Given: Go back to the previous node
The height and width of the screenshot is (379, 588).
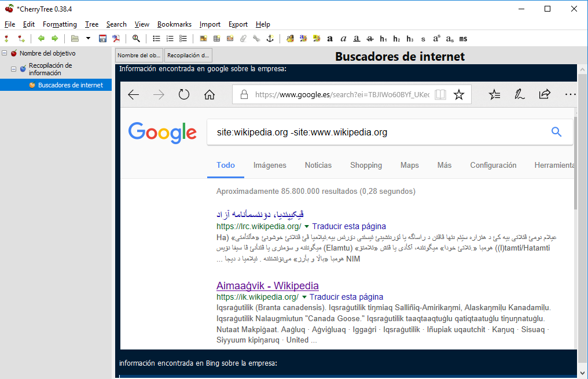Looking at the screenshot, I should 41,39.
